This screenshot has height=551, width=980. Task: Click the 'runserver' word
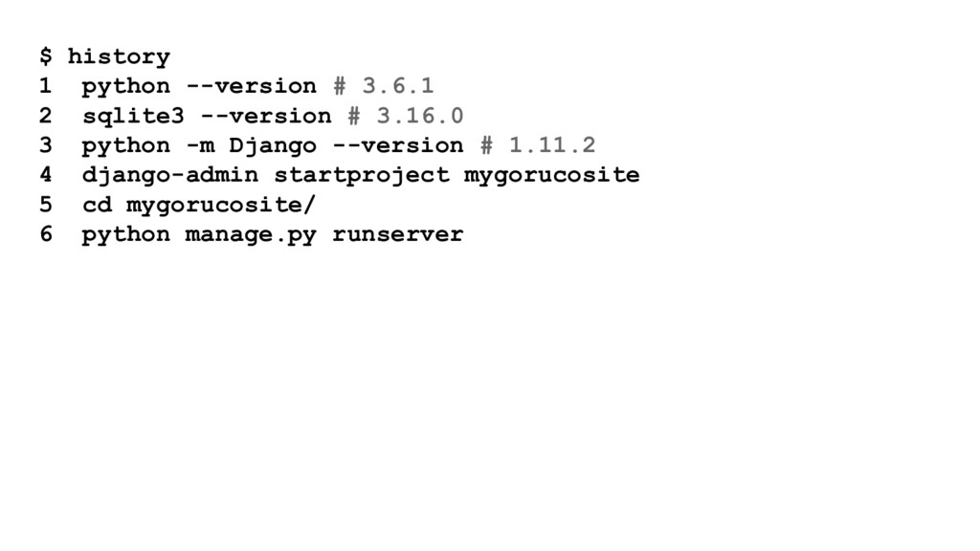(x=398, y=235)
